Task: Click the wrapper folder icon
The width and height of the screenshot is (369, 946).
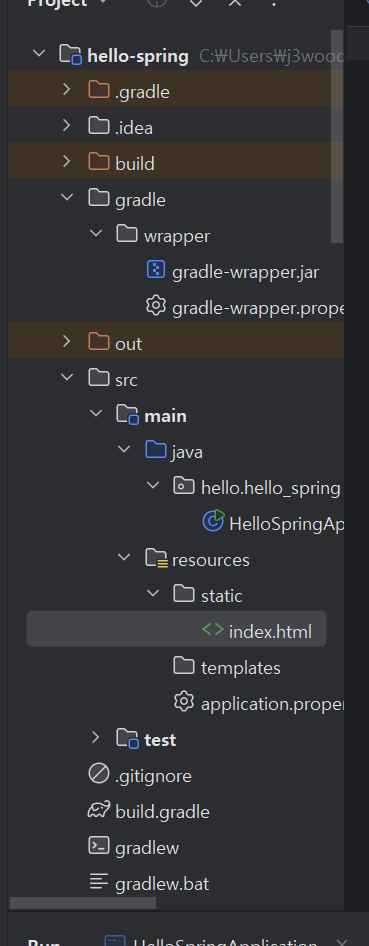Action: 127,234
